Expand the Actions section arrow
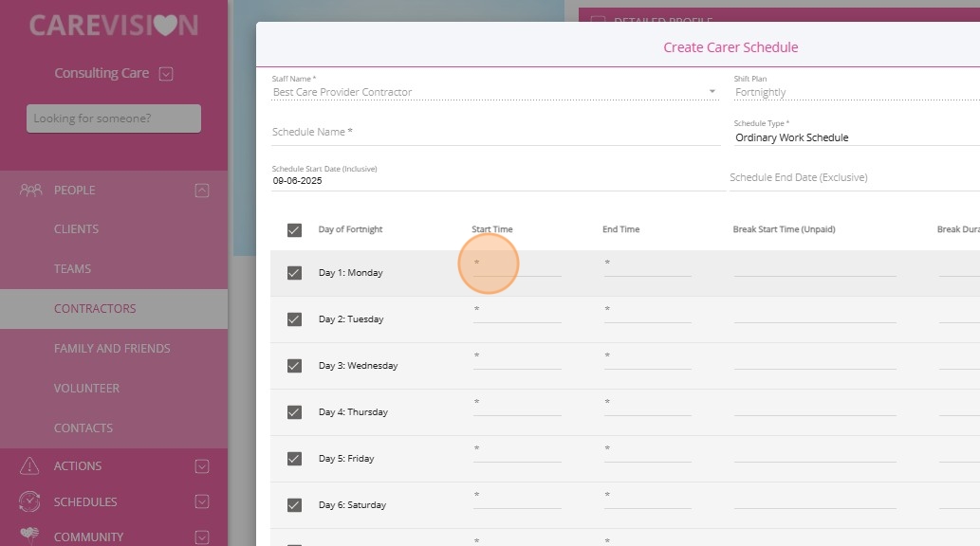The height and width of the screenshot is (546, 980). pos(202,466)
